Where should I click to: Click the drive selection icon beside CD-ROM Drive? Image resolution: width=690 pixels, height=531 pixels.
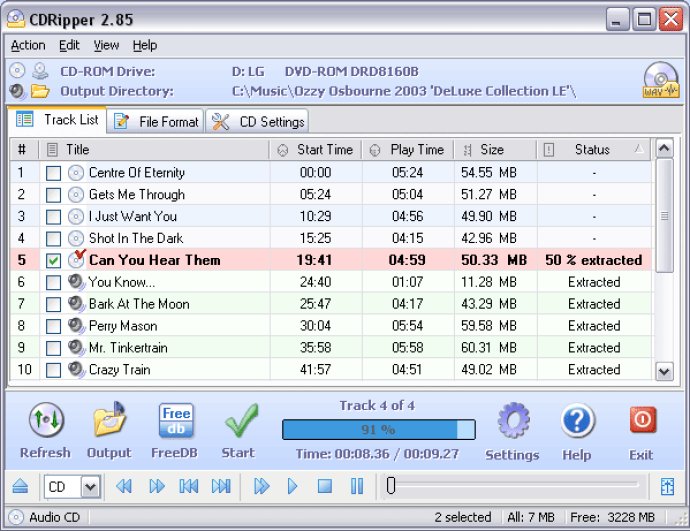point(40,71)
